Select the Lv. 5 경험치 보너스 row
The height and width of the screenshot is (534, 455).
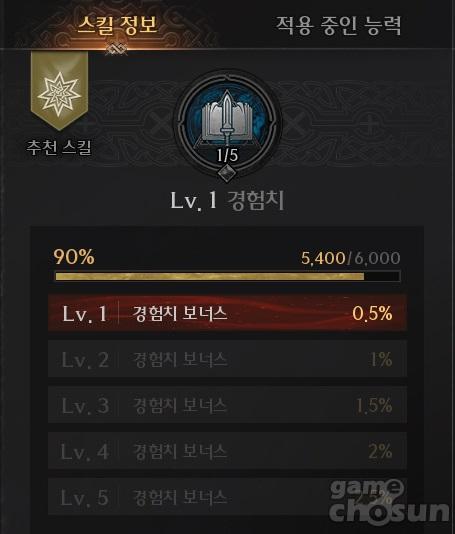(227, 497)
